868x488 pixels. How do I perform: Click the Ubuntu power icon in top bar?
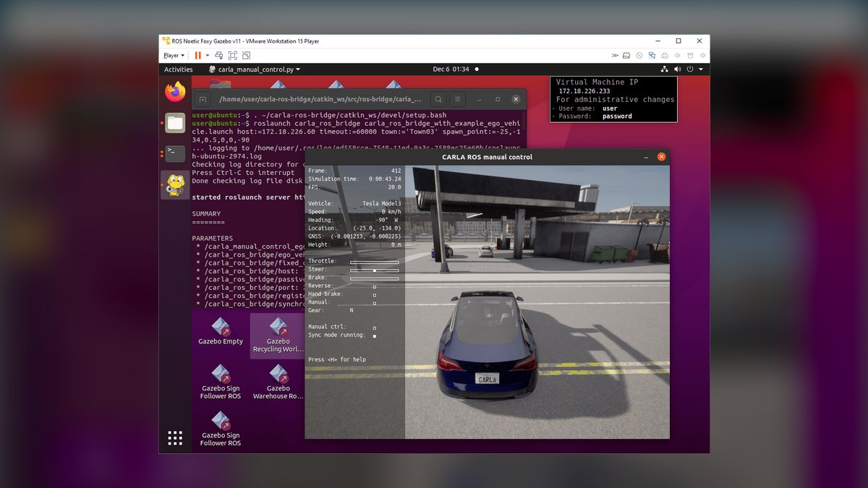pos(690,69)
